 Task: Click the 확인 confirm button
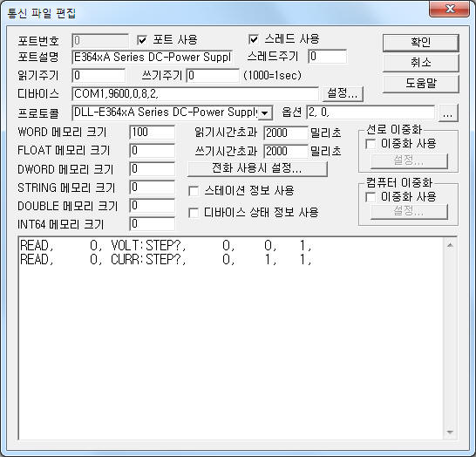[x=420, y=42]
